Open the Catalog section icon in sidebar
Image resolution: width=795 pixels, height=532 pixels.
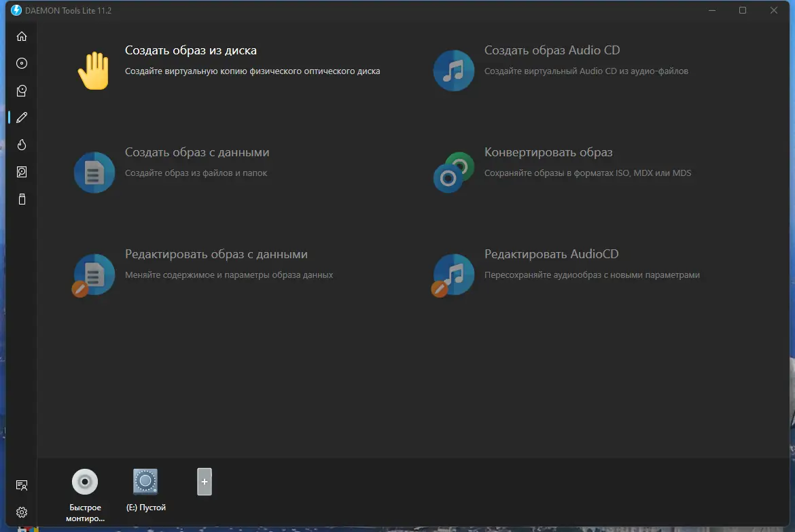[x=21, y=91]
